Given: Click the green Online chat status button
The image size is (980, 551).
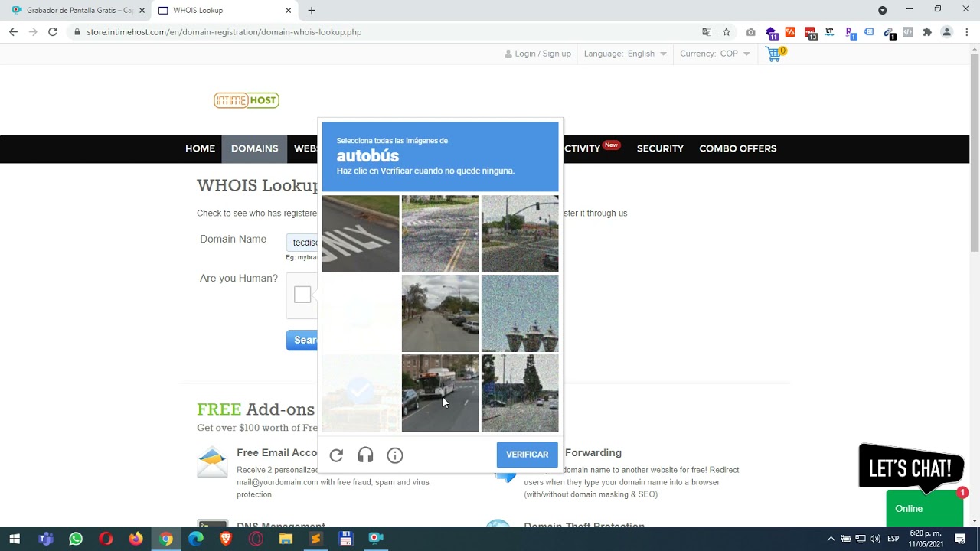Looking at the screenshot, I should tap(924, 509).
